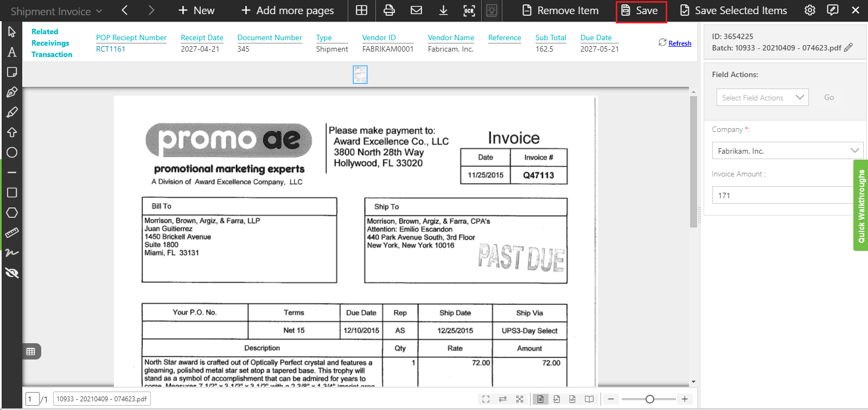Click the Save button

pos(641,11)
